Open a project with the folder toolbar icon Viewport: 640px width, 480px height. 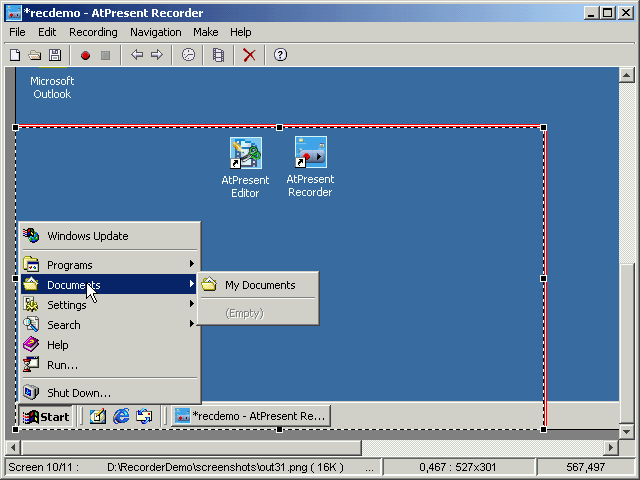[35, 55]
